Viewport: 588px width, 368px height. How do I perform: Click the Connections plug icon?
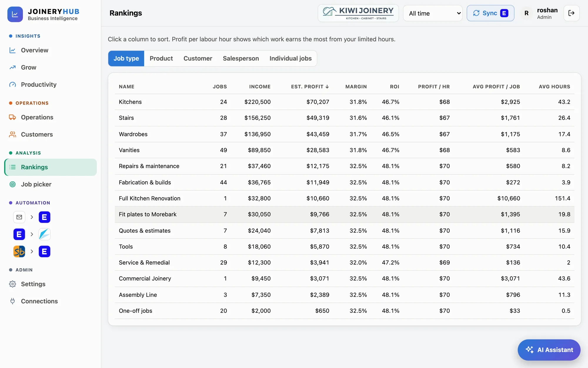[12, 301]
